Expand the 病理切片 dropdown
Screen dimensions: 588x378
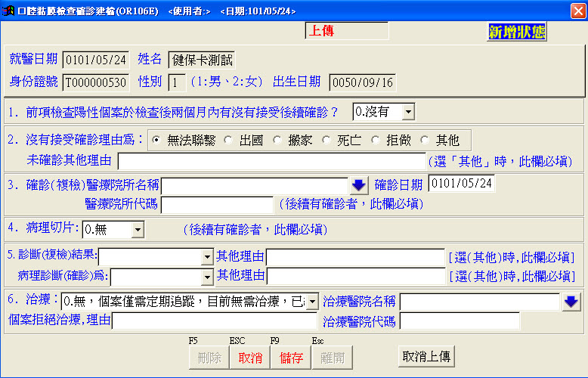pyautogui.click(x=138, y=229)
